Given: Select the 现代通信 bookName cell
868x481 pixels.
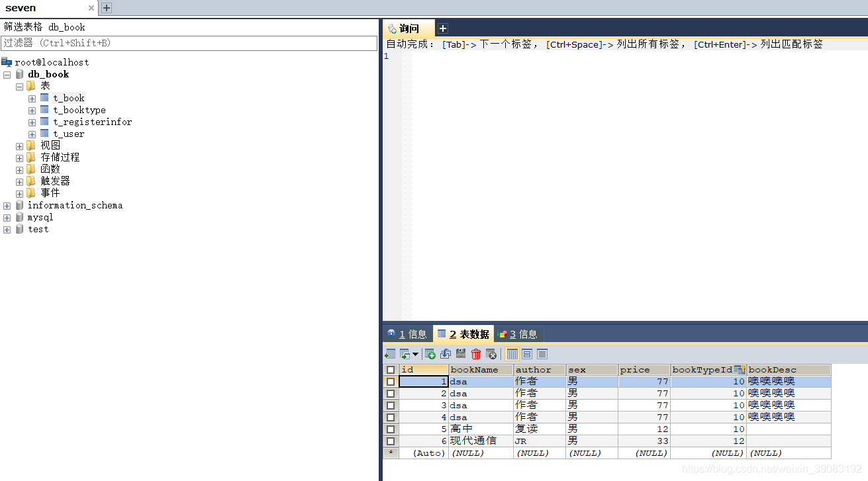Looking at the screenshot, I should [x=481, y=441].
